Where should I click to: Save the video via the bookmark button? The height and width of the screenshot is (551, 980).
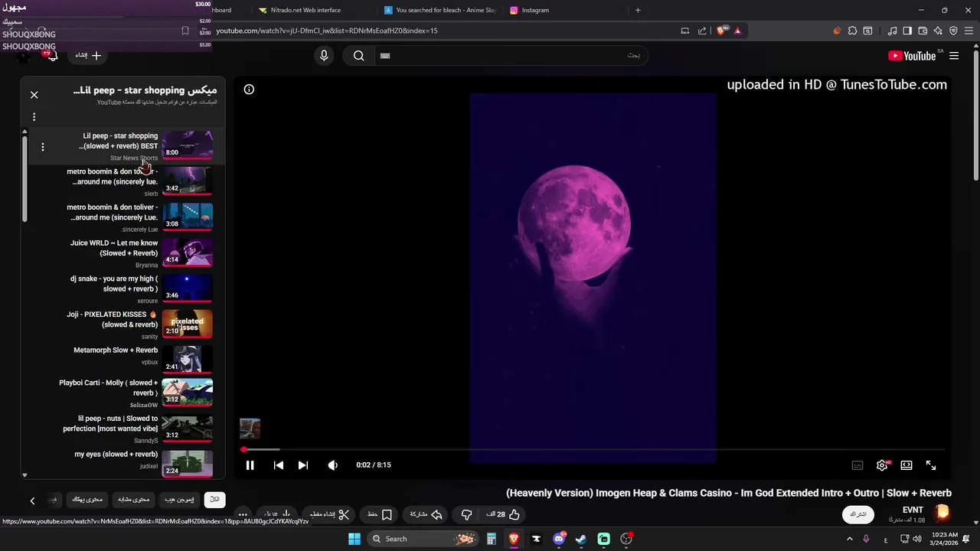pyautogui.click(x=380, y=515)
